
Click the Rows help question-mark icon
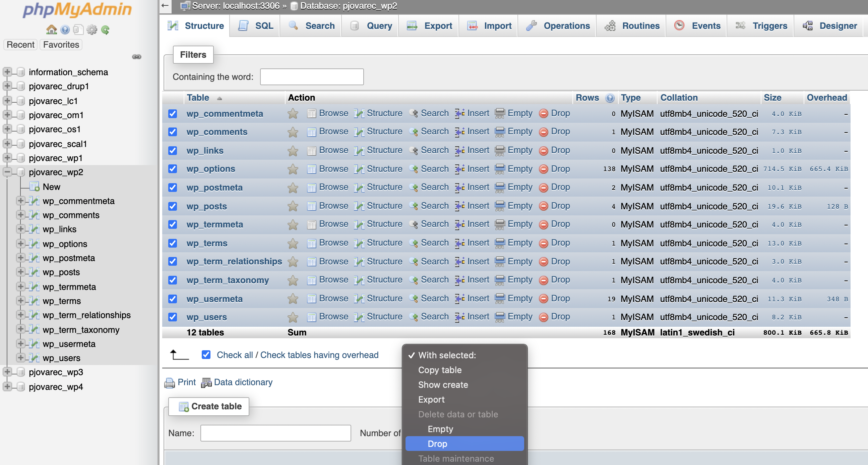tap(610, 98)
